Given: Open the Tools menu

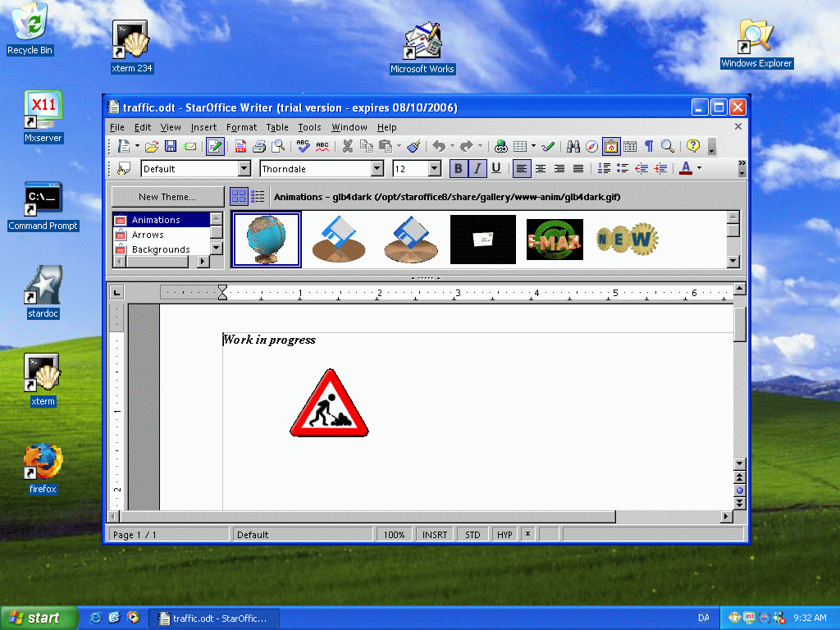Looking at the screenshot, I should pyautogui.click(x=309, y=127).
